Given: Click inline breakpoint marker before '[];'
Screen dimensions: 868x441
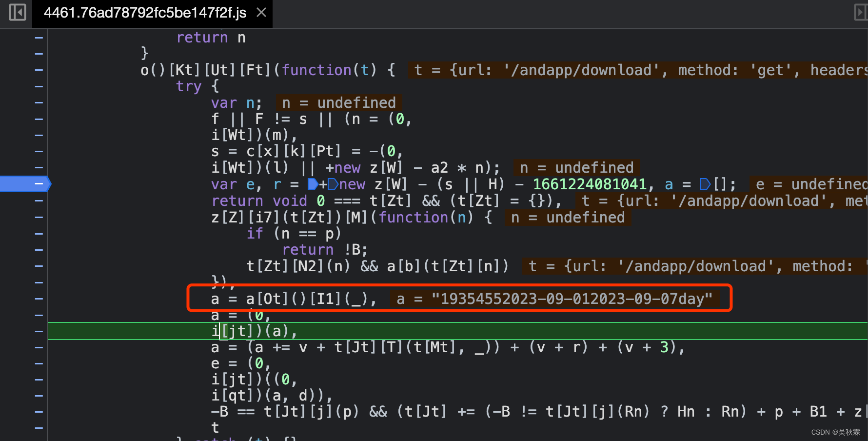Looking at the screenshot, I should 705,184.
